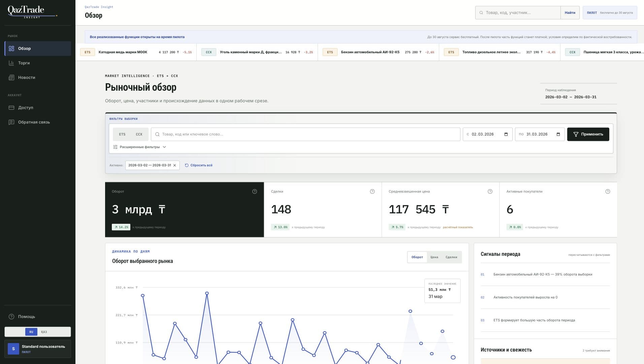Focus the top Товар, код, участник search field

pos(518,13)
